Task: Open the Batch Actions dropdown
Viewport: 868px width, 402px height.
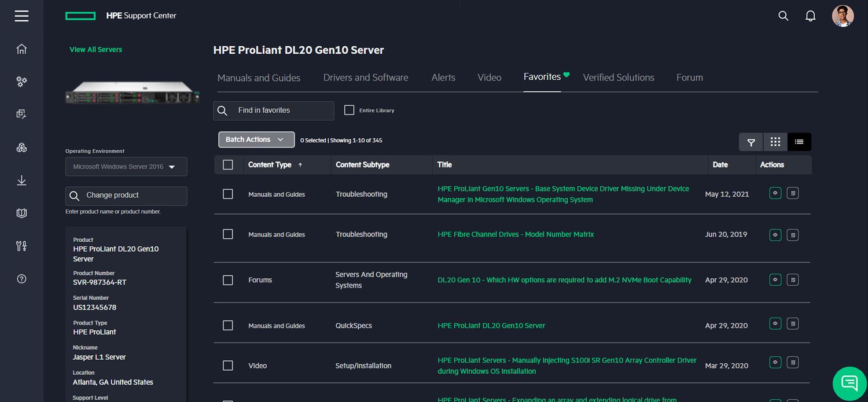Action: point(255,139)
